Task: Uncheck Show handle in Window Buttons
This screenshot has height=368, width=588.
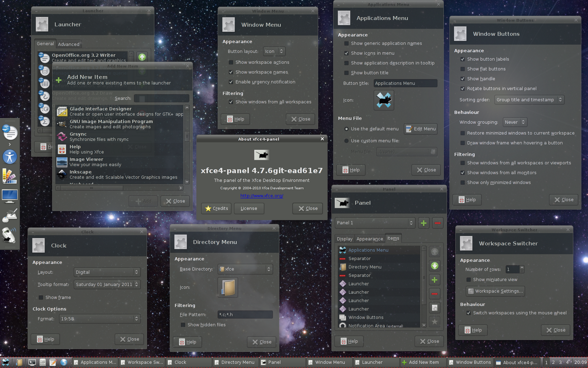Action: point(462,79)
